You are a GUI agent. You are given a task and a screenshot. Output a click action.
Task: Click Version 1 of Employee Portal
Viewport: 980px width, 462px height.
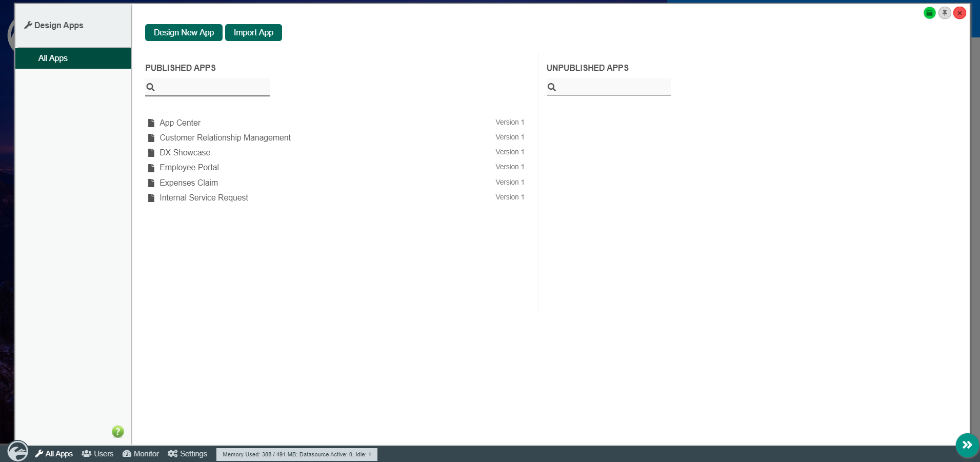(x=510, y=167)
